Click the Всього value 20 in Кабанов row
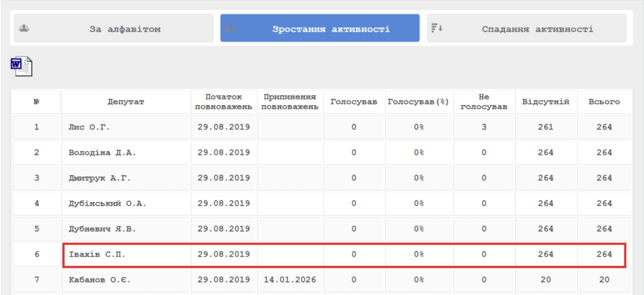 coord(604,280)
